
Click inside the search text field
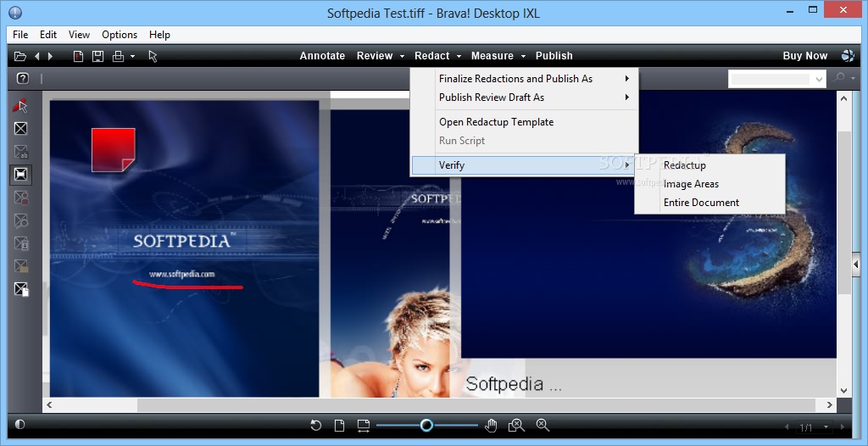[x=771, y=79]
